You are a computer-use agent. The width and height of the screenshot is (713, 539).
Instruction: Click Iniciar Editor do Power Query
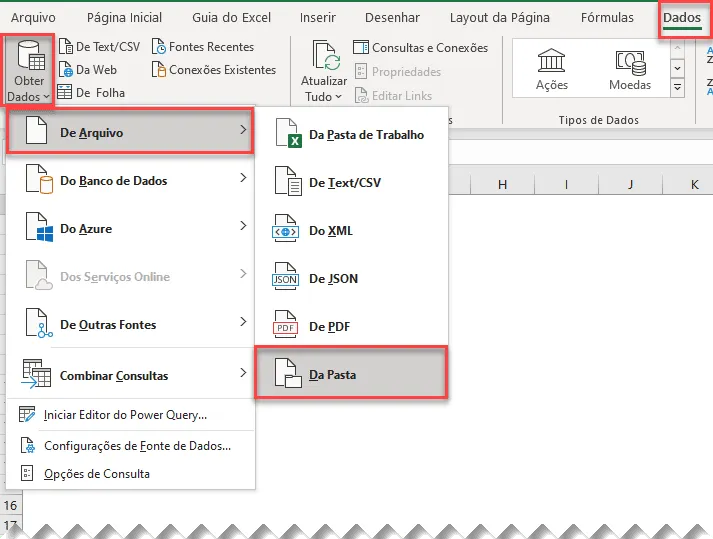(130, 415)
